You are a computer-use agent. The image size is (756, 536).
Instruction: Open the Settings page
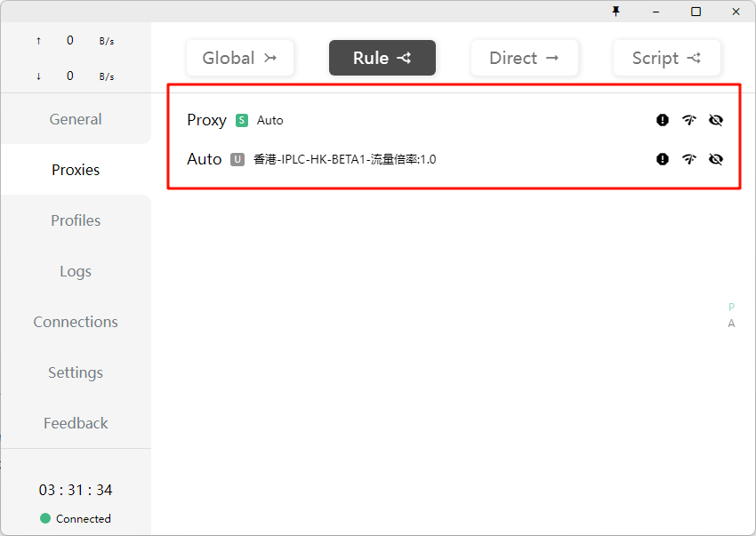(76, 372)
